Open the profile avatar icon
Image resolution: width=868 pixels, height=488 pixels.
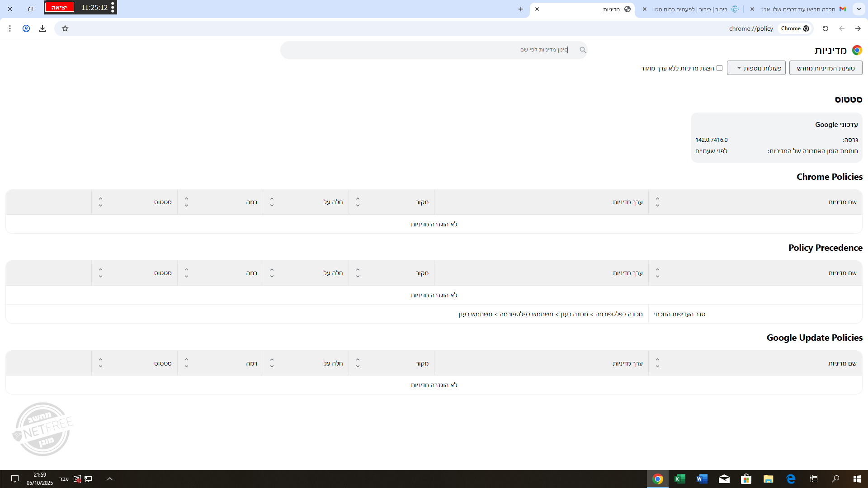26,28
